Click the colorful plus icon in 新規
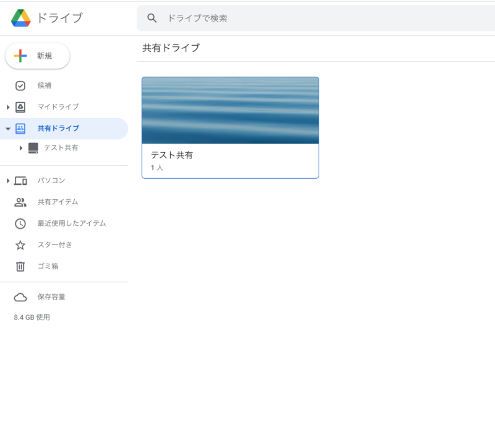 (x=20, y=56)
